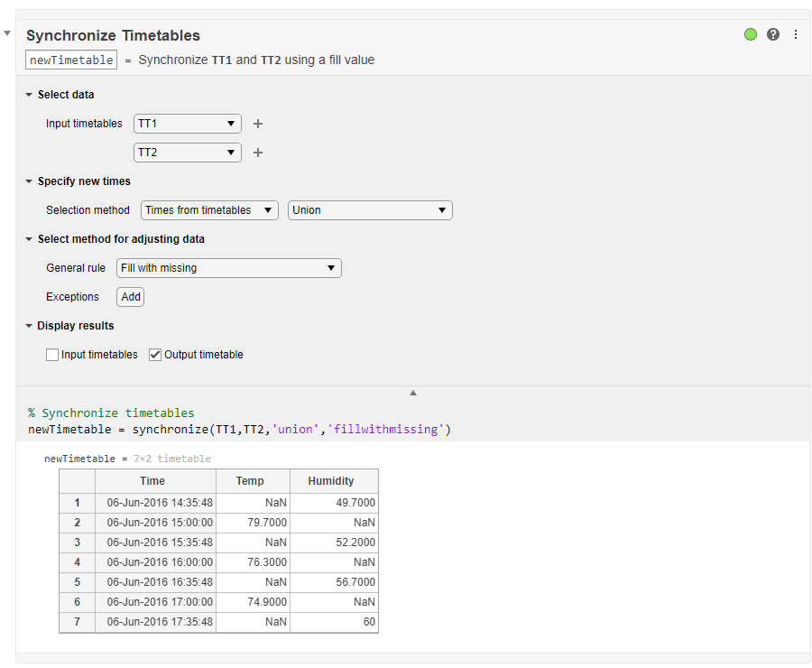Click plus icon next to TT1
The width and height of the screenshot is (812, 668).
click(258, 124)
